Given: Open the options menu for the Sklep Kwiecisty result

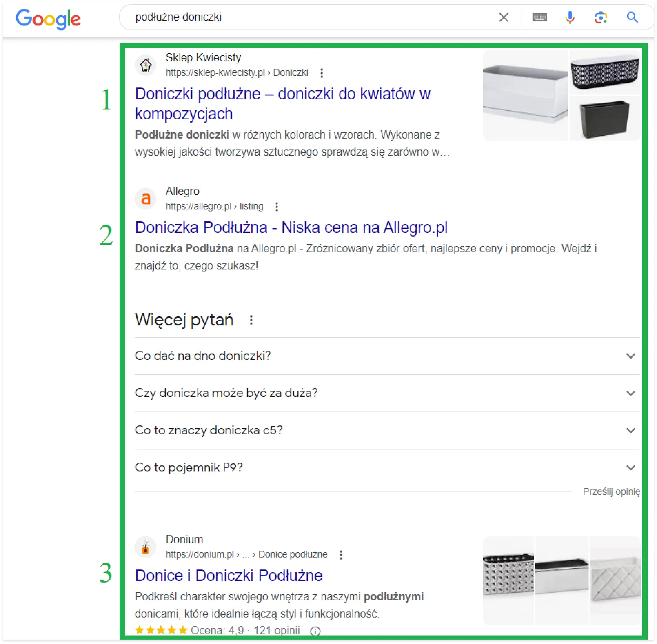Looking at the screenshot, I should pos(322,73).
